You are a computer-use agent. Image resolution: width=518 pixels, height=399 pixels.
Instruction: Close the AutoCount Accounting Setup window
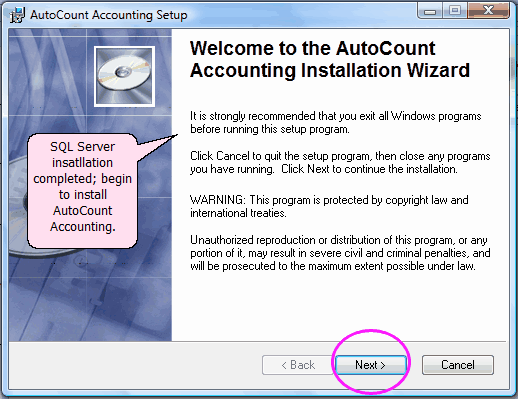(x=488, y=11)
